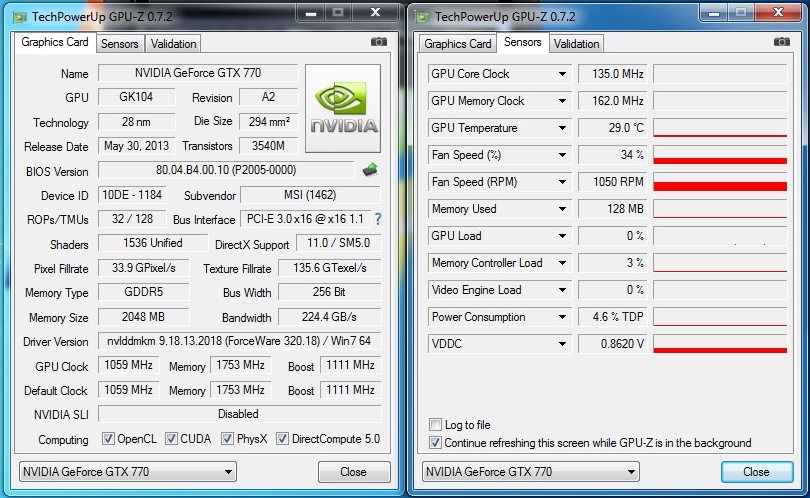Click the Fan Speed (RPM) red graph bar
Viewport: 810px width, 498px height.
pos(720,186)
